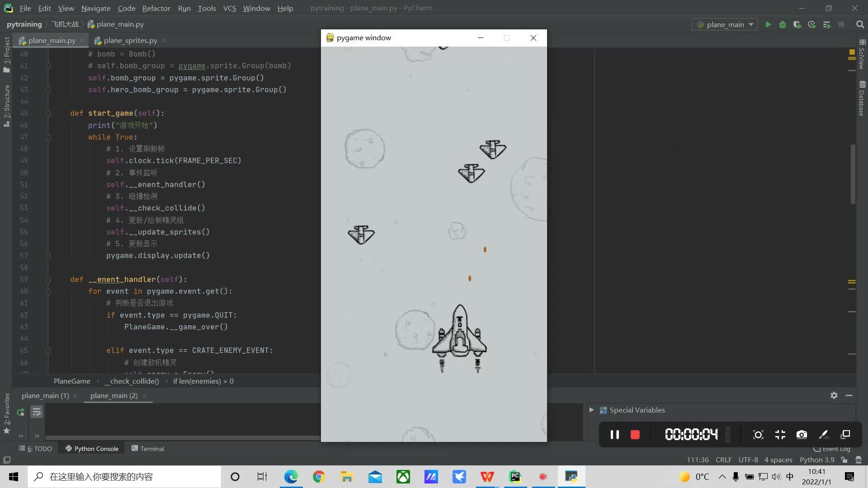The width and height of the screenshot is (868, 488).
Task: Open the Refactor menu
Action: coord(156,8)
